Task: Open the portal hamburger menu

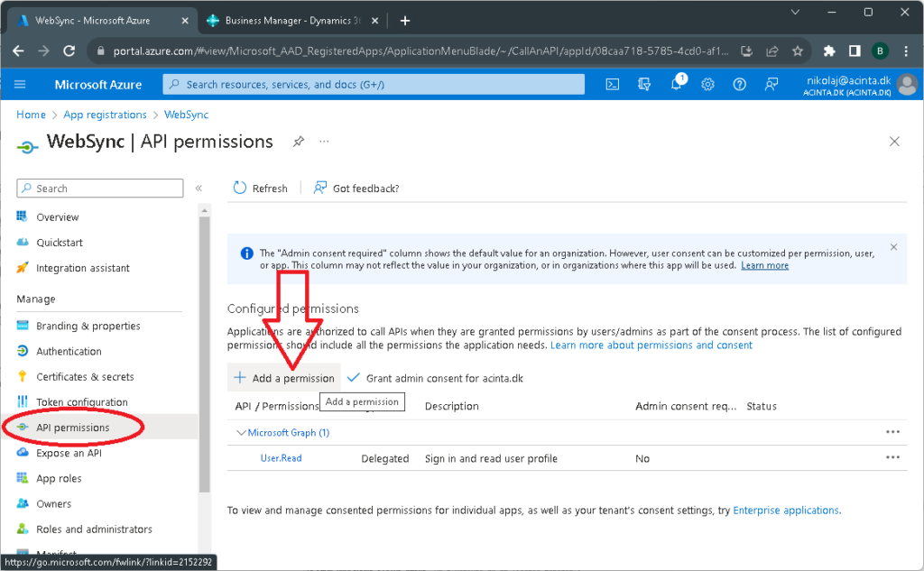Action: coord(21,84)
